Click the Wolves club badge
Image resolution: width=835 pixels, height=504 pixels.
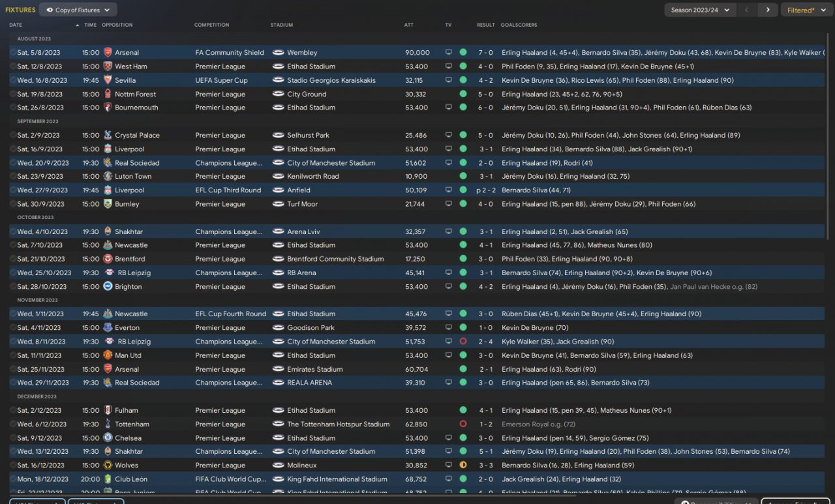(x=108, y=466)
